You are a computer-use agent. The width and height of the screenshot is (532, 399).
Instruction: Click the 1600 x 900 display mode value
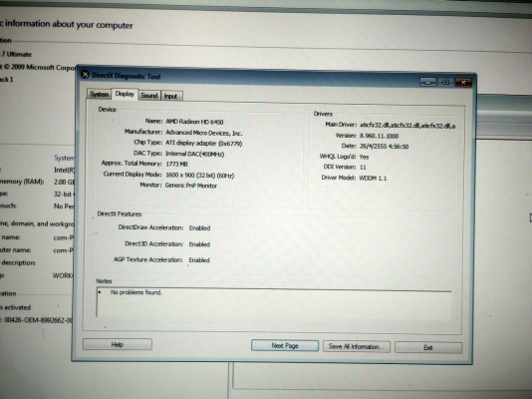point(200,176)
